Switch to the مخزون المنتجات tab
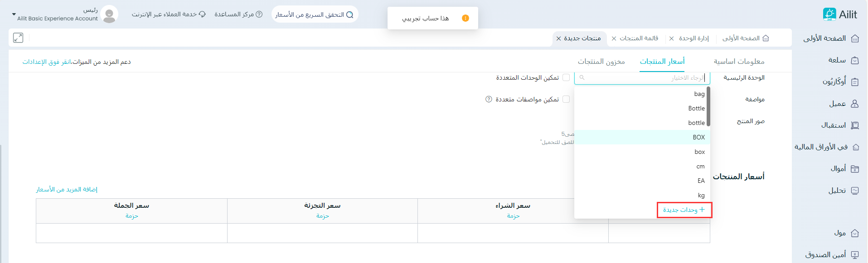Screen dimensions: 868x263 point(601,62)
